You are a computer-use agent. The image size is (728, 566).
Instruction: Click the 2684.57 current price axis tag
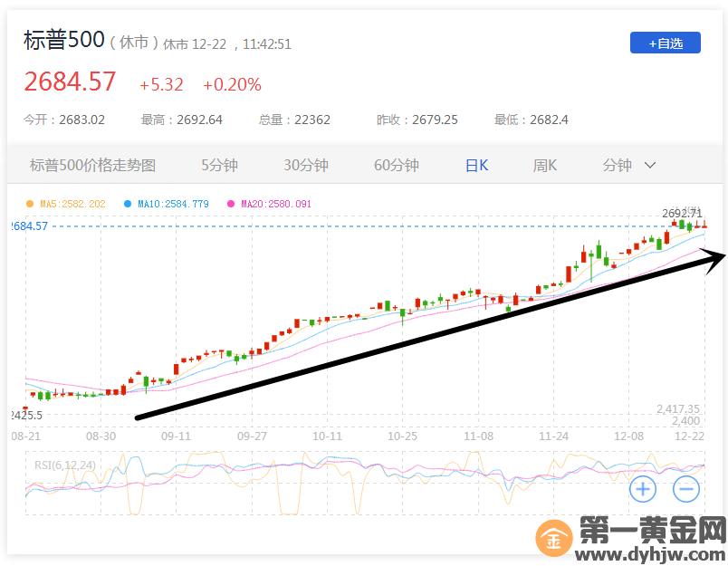(x=29, y=225)
